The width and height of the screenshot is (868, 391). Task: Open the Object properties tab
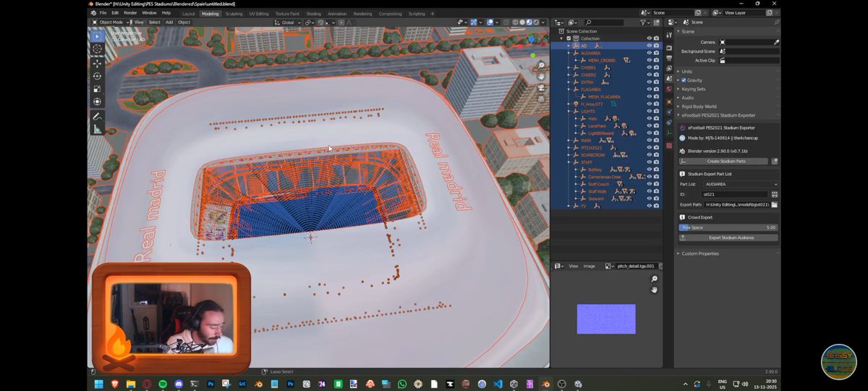669,101
